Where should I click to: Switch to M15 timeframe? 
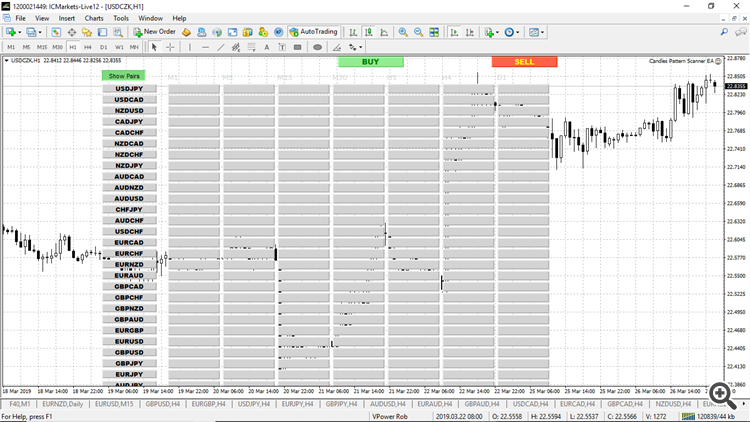pos(42,47)
